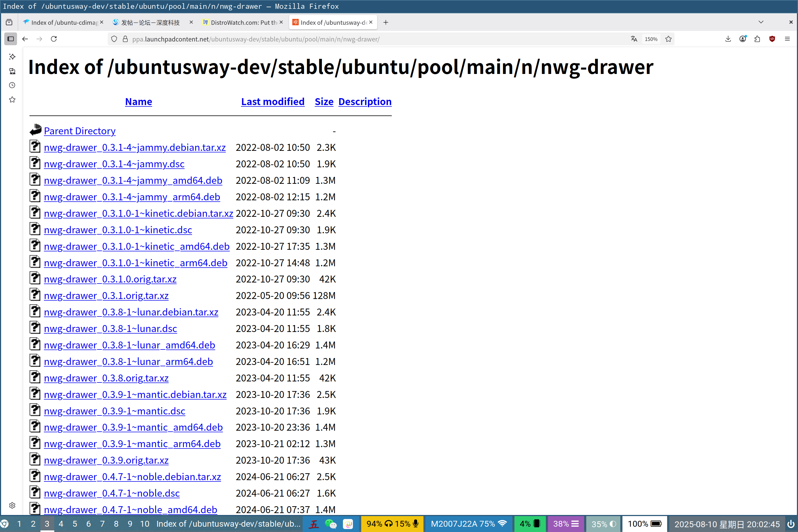Click the reload page button
The image size is (798, 532).
[54, 39]
